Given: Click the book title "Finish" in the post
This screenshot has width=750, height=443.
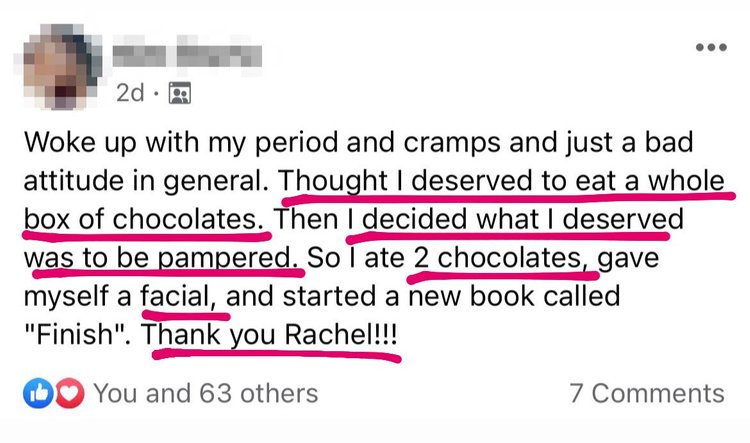Looking at the screenshot, I should coord(81,335).
